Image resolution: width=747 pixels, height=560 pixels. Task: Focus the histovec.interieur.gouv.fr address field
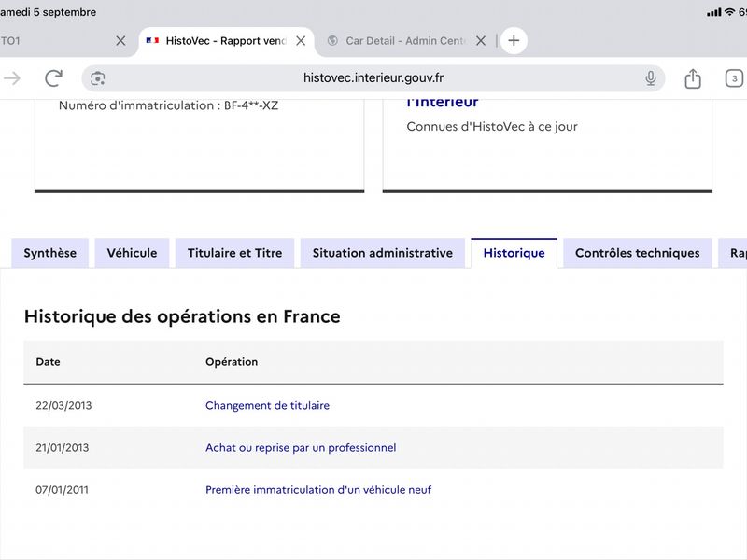(x=373, y=78)
